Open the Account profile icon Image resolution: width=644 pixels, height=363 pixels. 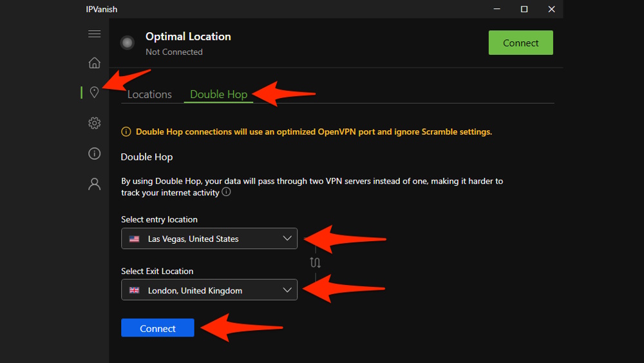click(95, 184)
